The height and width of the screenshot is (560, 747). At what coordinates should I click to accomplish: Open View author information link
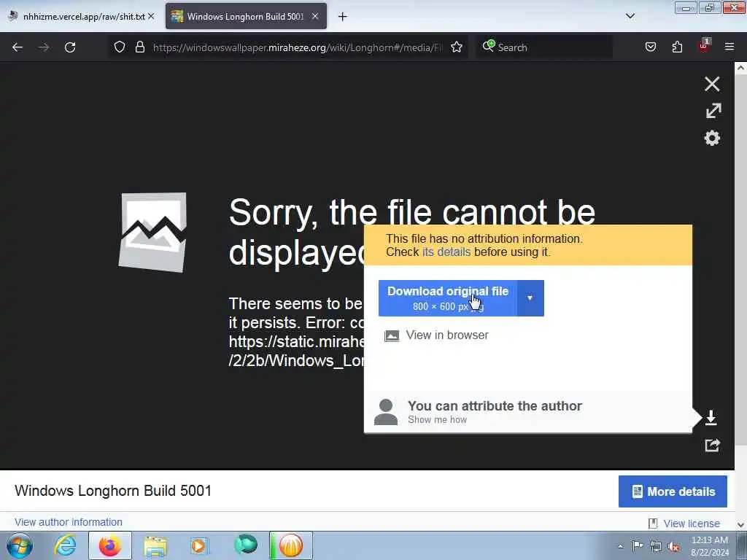pyautogui.click(x=69, y=522)
